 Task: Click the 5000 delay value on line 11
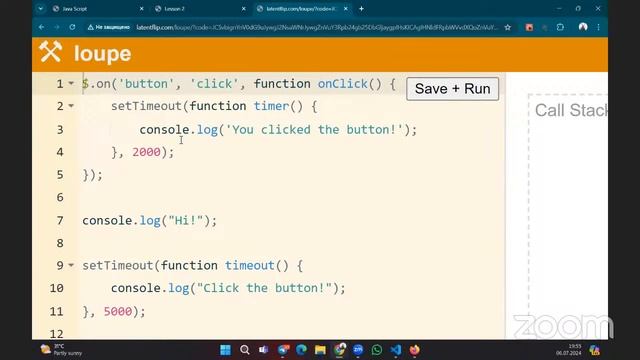(x=118, y=312)
